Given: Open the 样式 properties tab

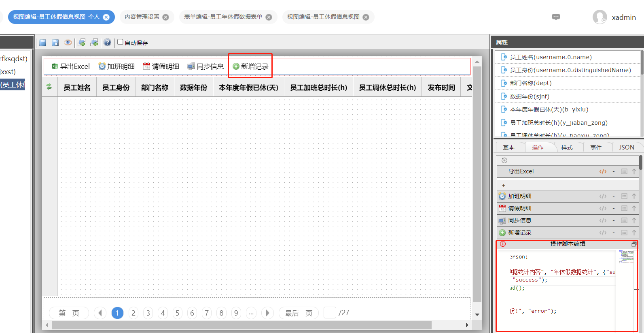Looking at the screenshot, I should tap(567, 147).
